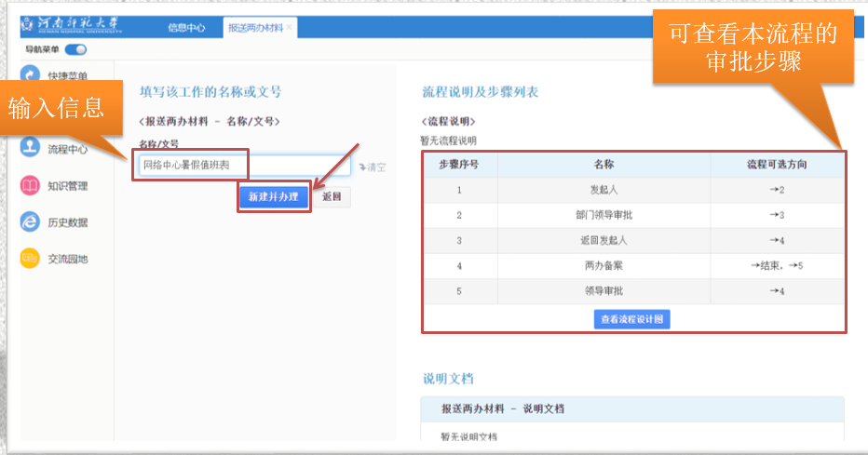
Task: Click the 快捷菜单 sidebar icon
Action: pos(31,76)
